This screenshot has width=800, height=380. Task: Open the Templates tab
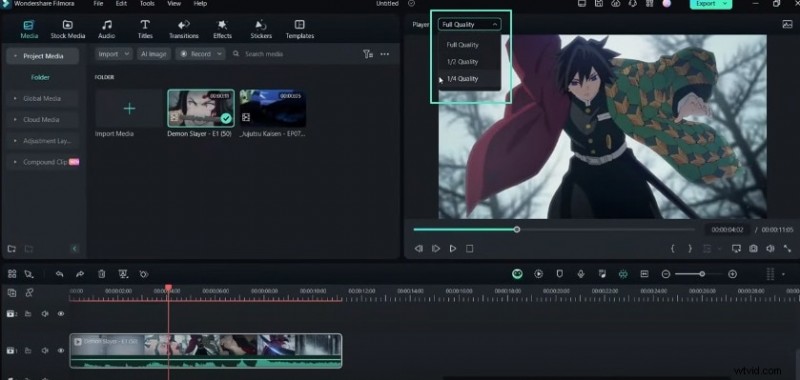tap(299, 30)
